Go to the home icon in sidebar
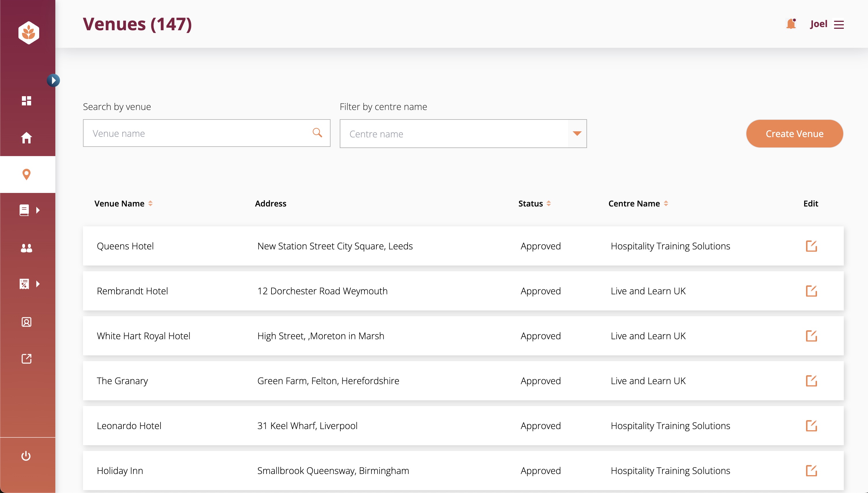Screen dimensions: 868x493 point(27,137)
